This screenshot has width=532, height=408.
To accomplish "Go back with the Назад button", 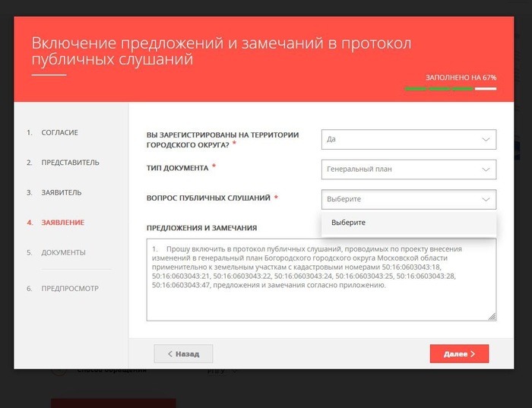I will coord(183,354).
